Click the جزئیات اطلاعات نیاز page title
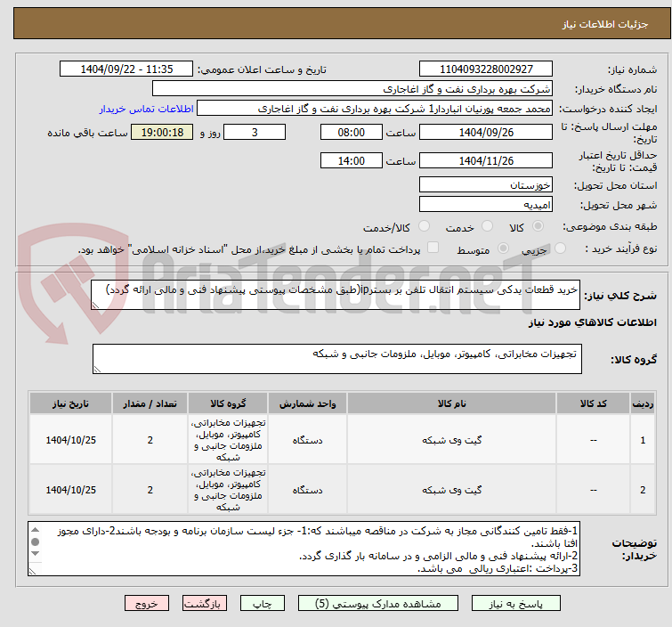This screenshot has height=627, width=672. 604,24
